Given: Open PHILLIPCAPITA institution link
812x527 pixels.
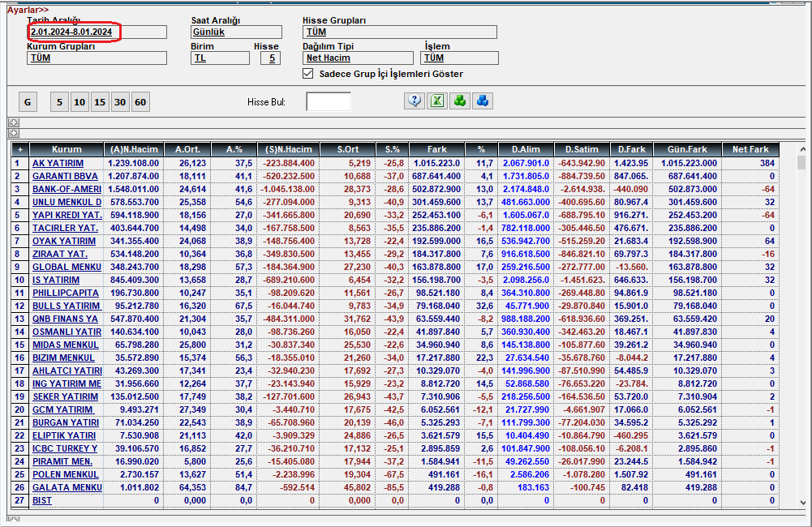Looking at the screenshot, I should (x=66, y=293).
